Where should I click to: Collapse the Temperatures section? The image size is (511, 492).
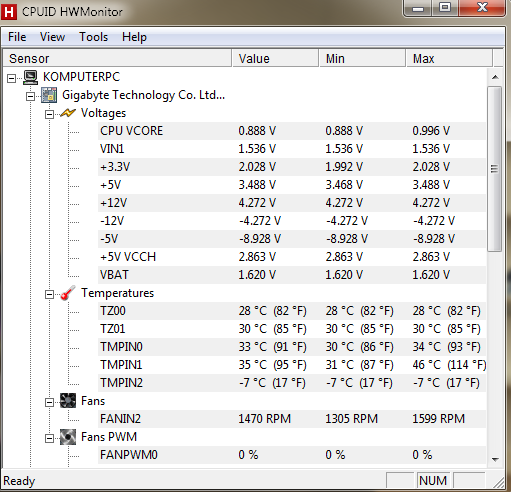tap(49, 294)
